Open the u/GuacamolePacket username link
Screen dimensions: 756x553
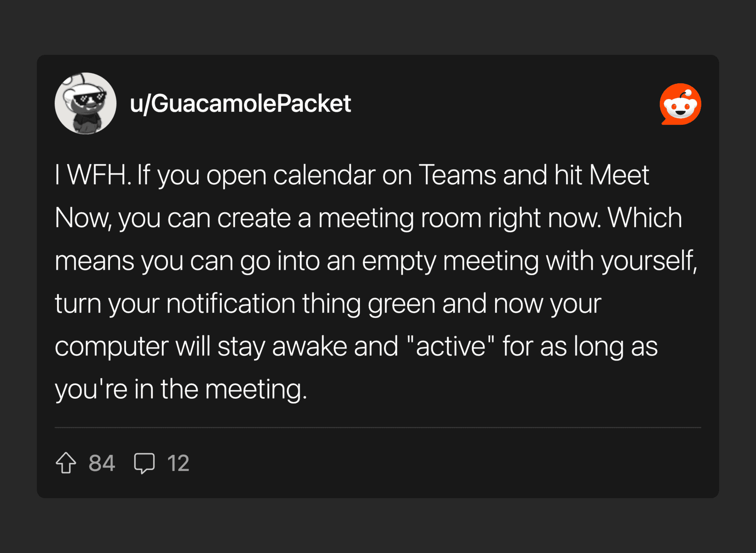coord(240,104)
